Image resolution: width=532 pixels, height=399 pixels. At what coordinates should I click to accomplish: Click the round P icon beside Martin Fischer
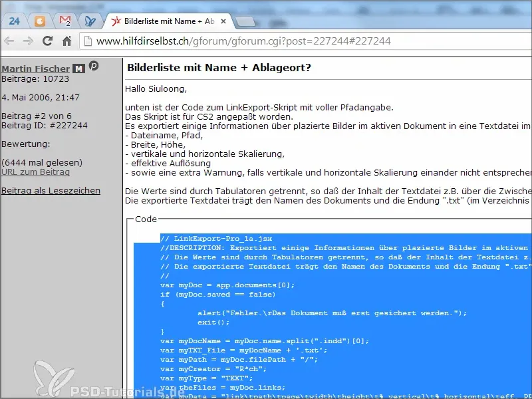[x=94, y=65]
